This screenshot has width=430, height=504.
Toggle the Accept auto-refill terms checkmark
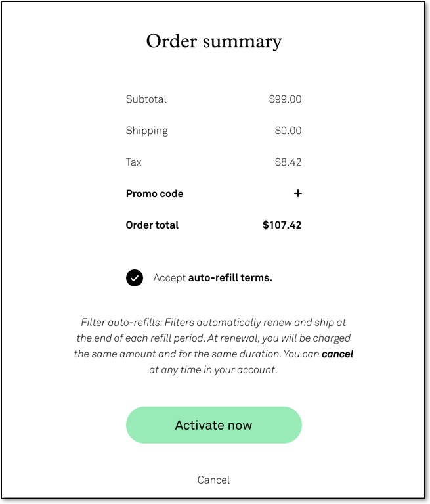pyautogui.click(x=135, y=278)
